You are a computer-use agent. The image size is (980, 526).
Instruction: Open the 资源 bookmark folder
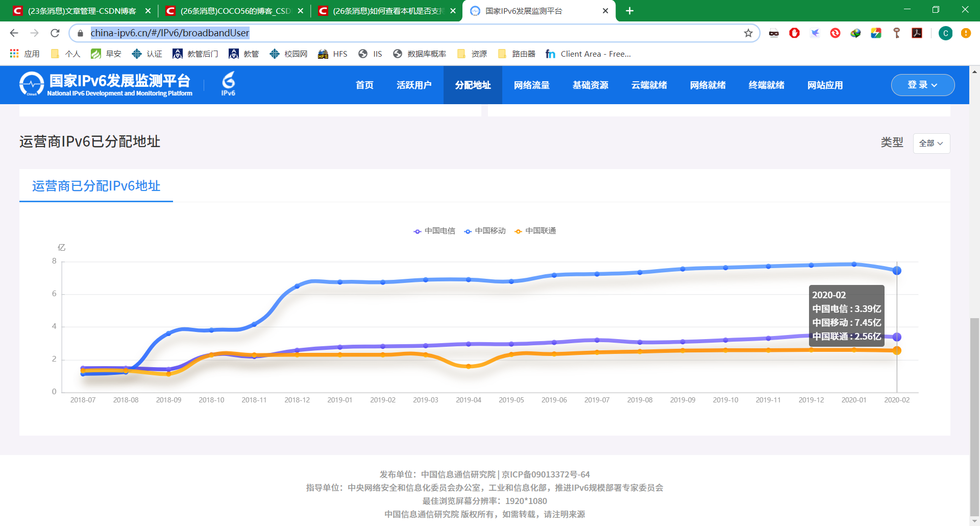pos(472,54)
